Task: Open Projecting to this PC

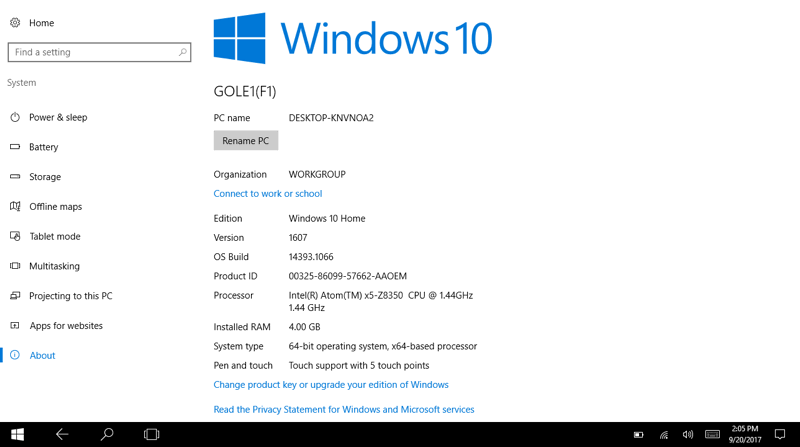Action: (x=70, y=296)
